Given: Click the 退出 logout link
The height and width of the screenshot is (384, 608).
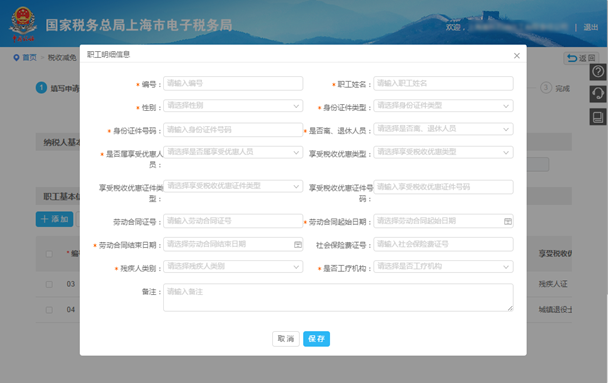Looking at the screenshot, I should tap(591, 28).
